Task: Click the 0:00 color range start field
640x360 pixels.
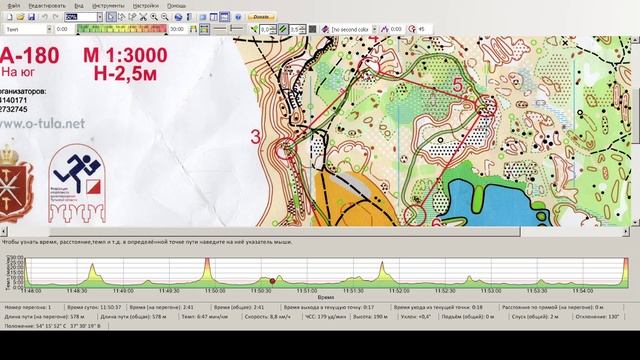Action: pyautogui.click(x=64, y=29)
